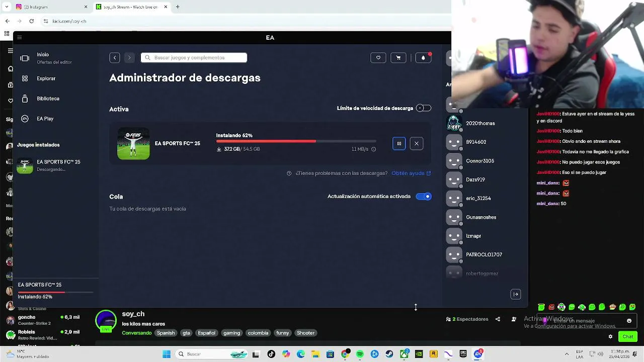Open the goncho recommended channel
Viewport: 644px width, 362px height.
coord(43,320)
